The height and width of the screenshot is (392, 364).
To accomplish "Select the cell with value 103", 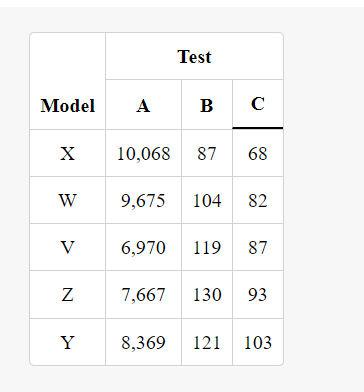I will click(258, 342).
